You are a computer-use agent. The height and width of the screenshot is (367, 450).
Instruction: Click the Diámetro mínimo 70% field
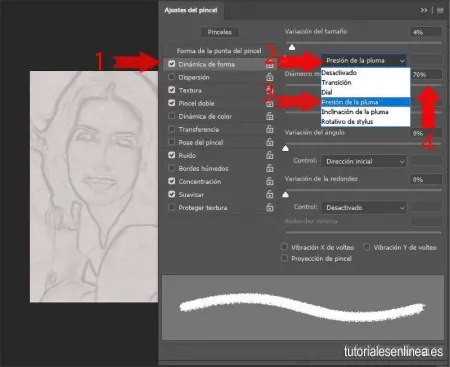tap(426, 74)
